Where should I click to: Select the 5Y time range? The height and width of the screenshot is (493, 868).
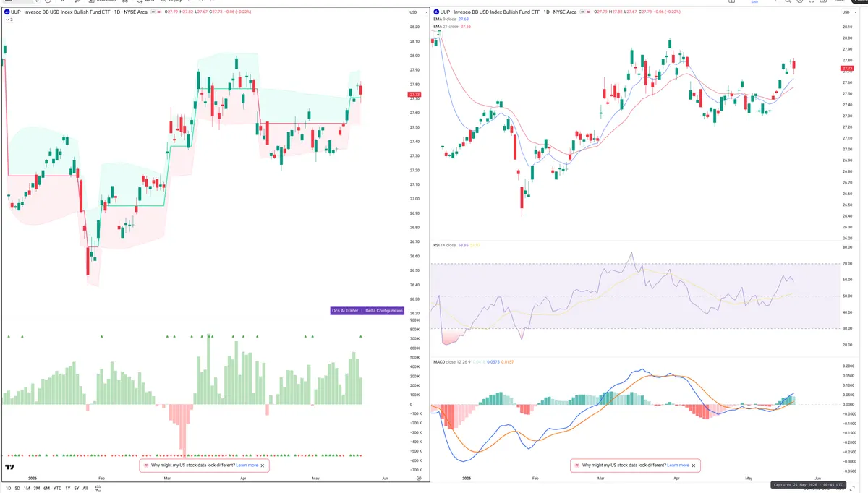tap(76, 489)
